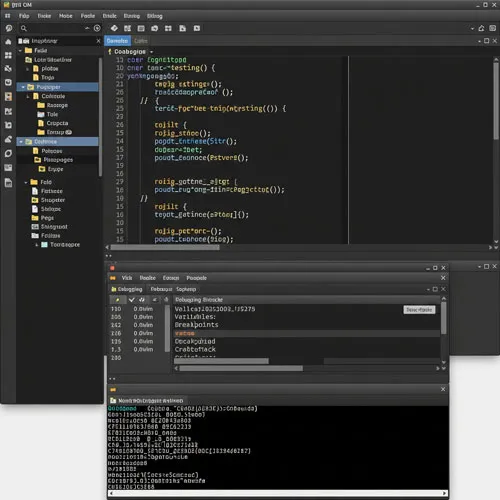Viewport: 500px width, 500px height.
Task: Select the 'Tole' file in the tree
Action: tap(47, 114)
